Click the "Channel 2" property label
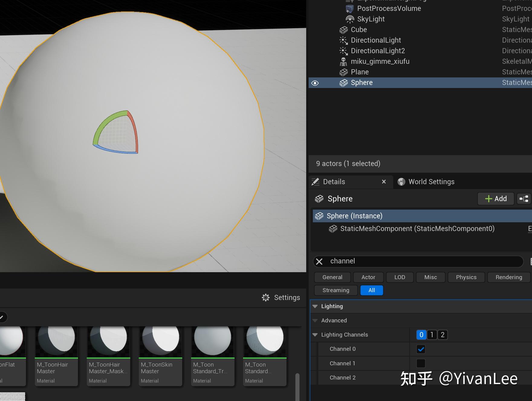Screen dimensions: 532x401 (x=342, y=378)
